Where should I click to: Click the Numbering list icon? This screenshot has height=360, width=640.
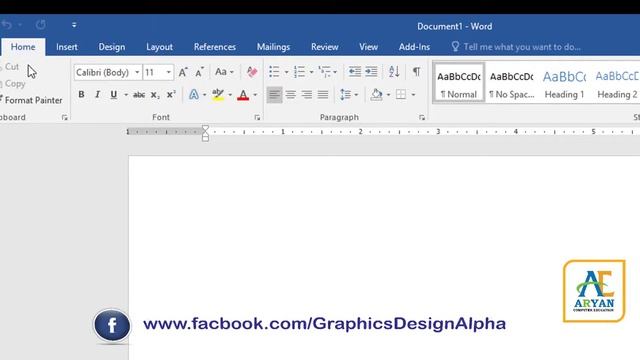pos(299,72)
